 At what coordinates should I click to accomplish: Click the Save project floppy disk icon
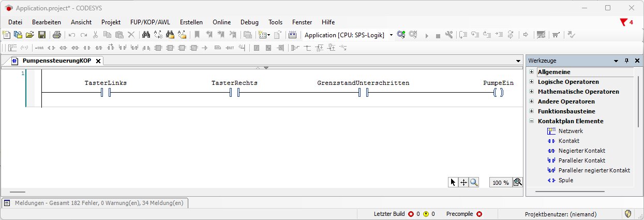click(41, 35)
